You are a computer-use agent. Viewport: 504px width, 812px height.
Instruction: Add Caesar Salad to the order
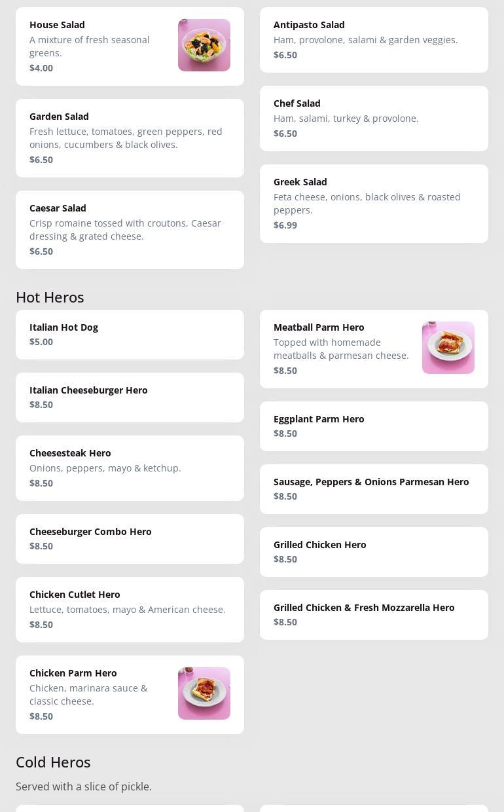[x=130, y=230]
